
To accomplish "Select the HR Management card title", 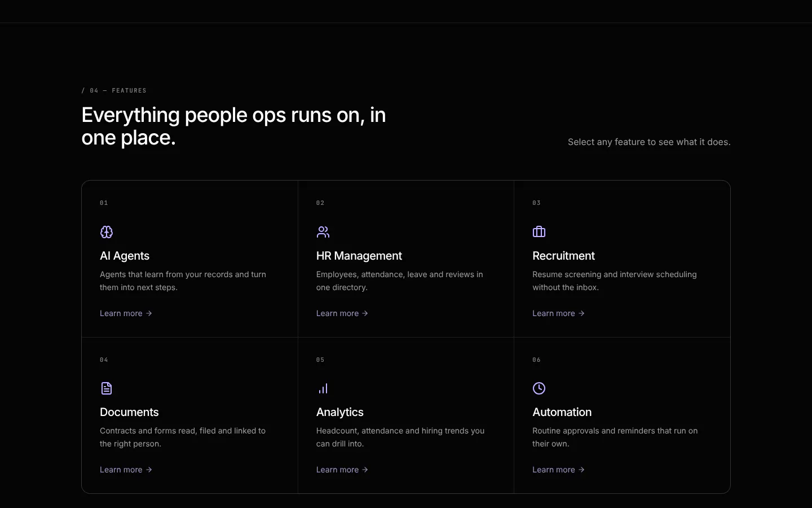I will tap(359, 256).
